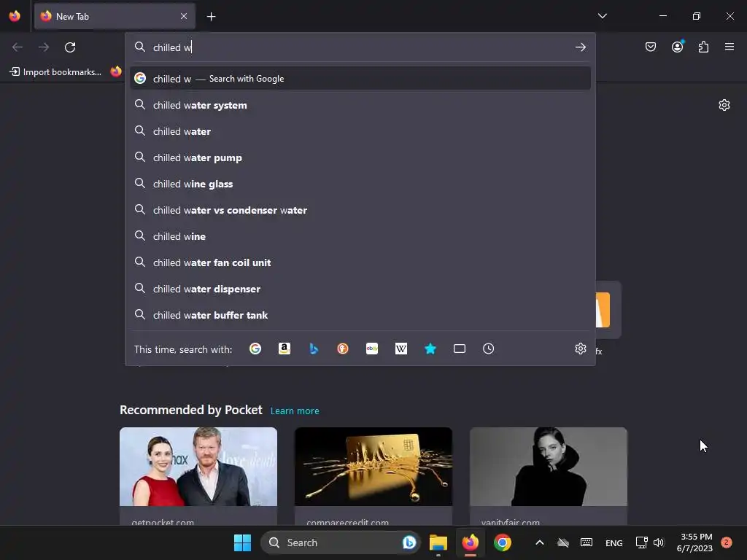Open the Firefox application menu
This screenshot has height=560, width=747.
pyautogui.click(x=729, y=47)
